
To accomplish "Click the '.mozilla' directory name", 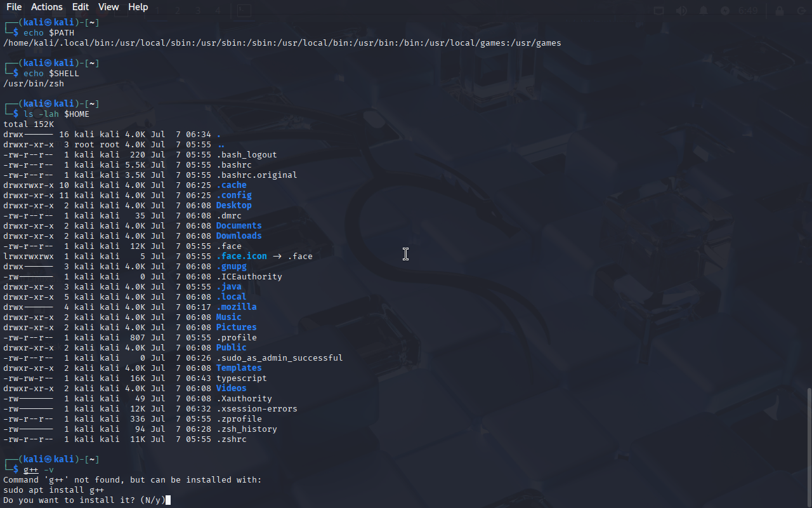I will point(237,307).
